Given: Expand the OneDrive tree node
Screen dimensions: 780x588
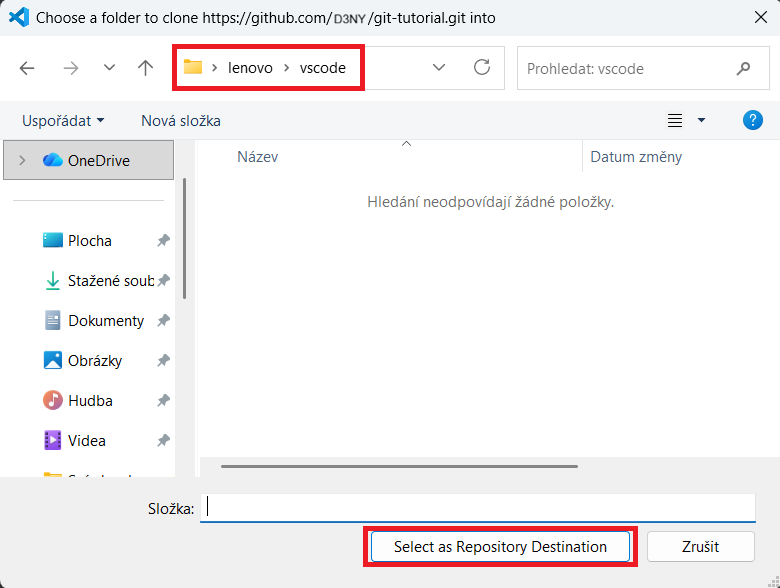Looking at the screenshot, I should 23,160.
